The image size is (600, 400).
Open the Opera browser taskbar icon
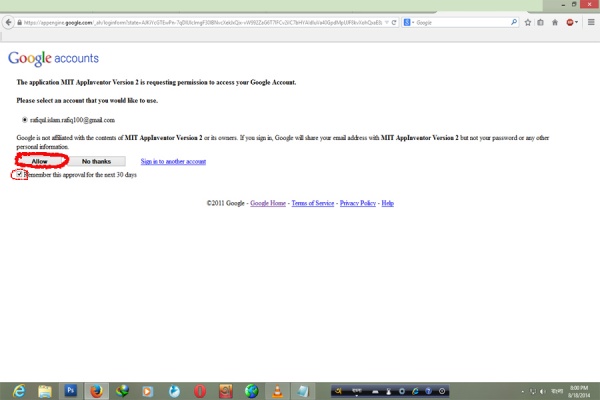tap(200, 391)
